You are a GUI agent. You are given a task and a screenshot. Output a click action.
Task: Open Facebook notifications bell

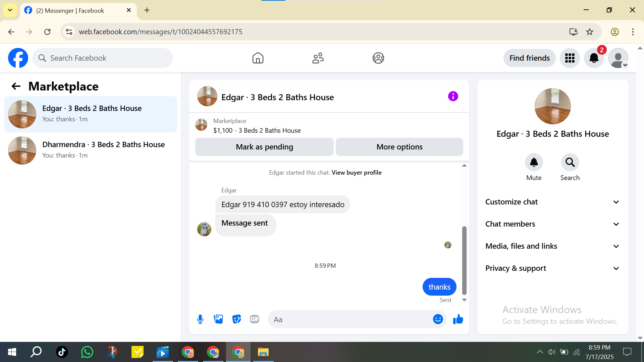pyautogui.click(x=594, y=58)
